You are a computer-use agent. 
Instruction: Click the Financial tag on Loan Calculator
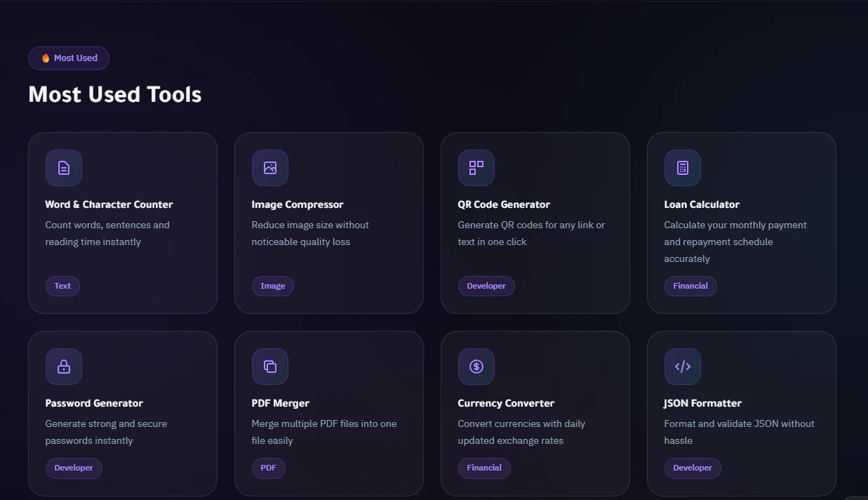point(690,286)
